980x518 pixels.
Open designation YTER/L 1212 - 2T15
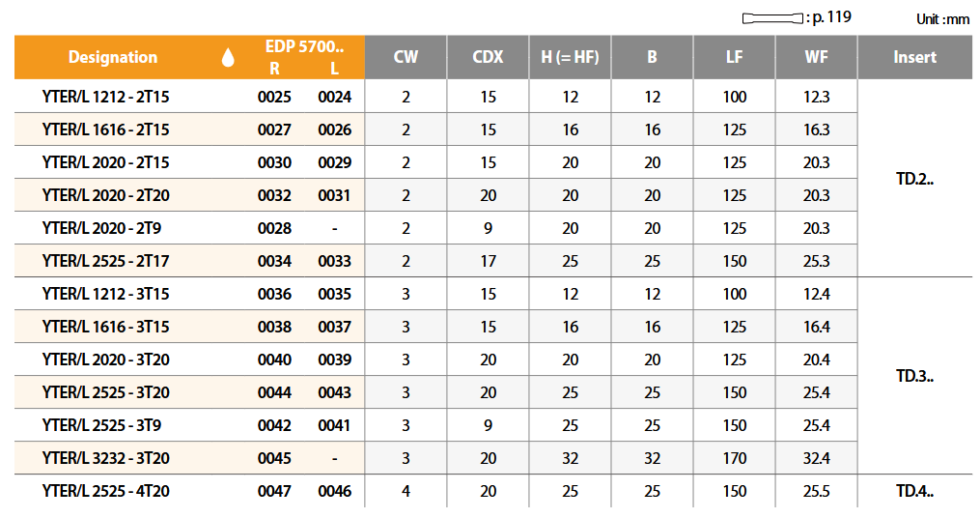106,97
